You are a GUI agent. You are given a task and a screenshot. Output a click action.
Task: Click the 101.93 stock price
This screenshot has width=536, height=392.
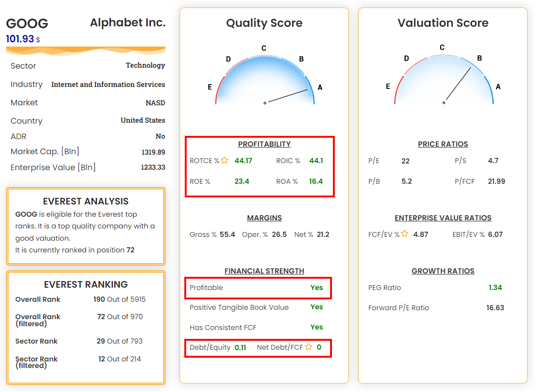pos(20,39)
